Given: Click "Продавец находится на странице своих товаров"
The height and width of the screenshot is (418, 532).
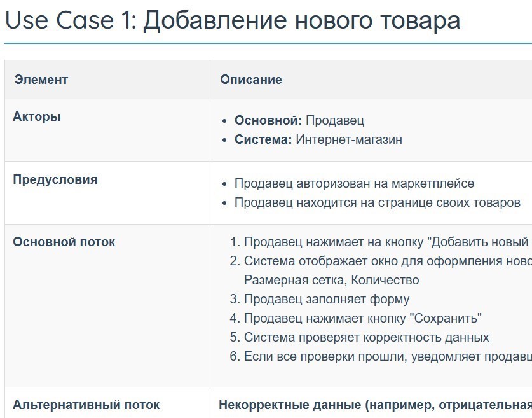Looking at the screenshot, I should click(x=377, y=202).
